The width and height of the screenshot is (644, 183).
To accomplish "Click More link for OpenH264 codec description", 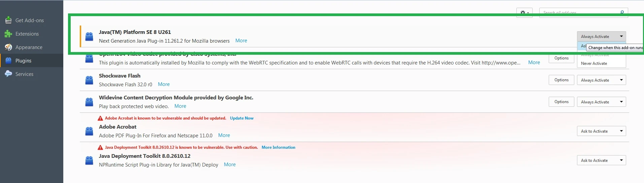I will (534, 62).
